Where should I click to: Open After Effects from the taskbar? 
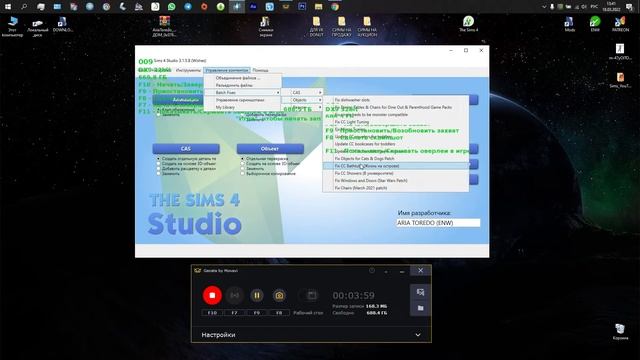coord(253,7)
